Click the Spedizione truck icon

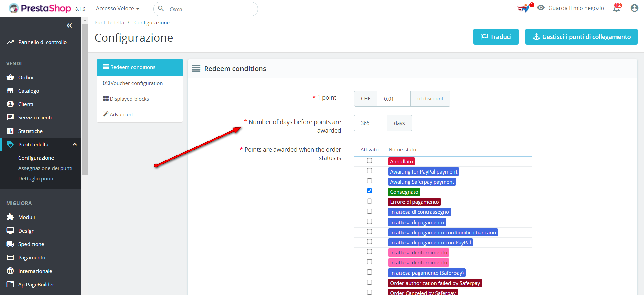10,244
